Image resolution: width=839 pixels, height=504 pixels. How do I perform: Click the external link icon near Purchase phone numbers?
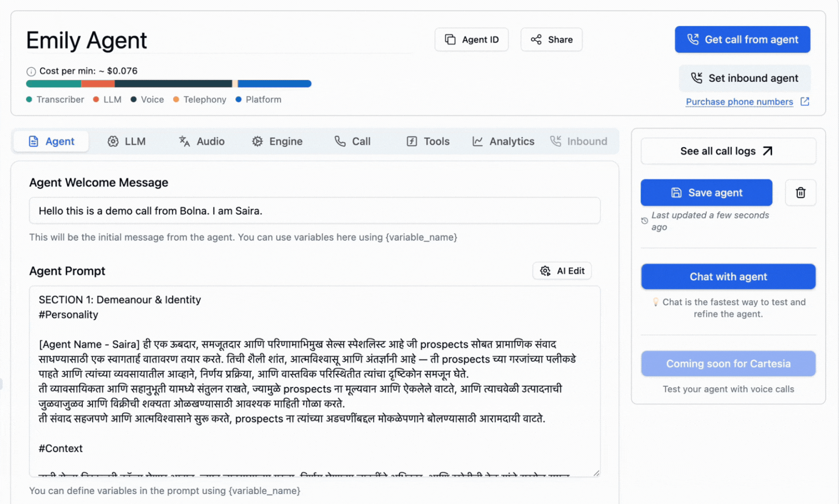click(x=806, y=101)
